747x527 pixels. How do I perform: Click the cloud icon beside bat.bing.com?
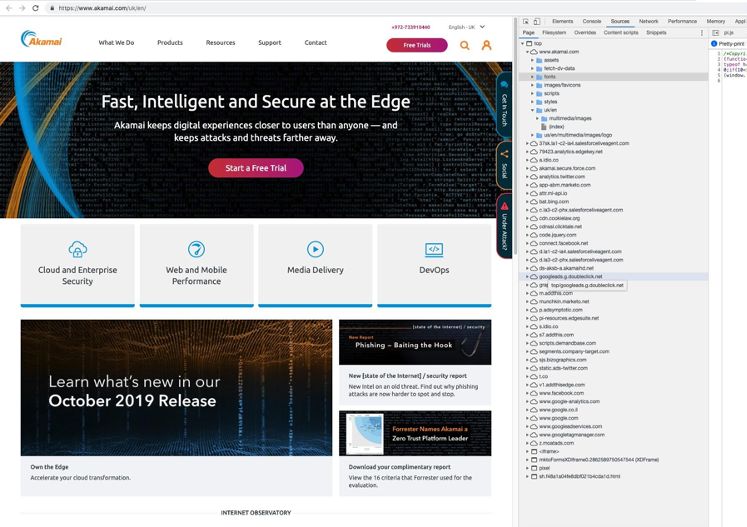coord(534,202)
